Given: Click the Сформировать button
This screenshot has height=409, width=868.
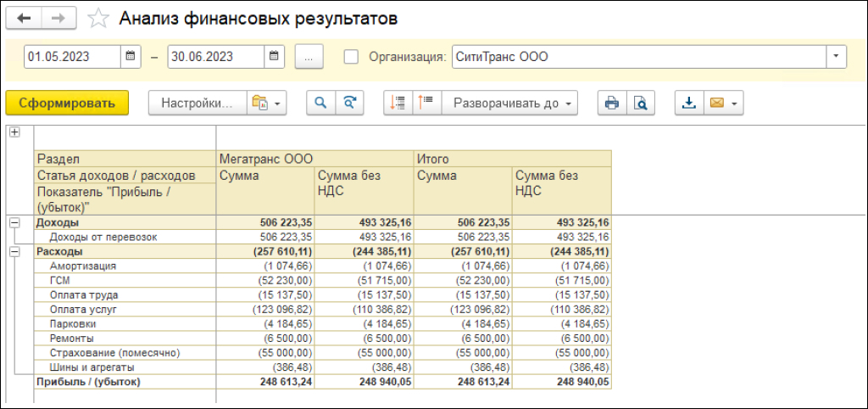Looking at the screenshot, I should click(x=67, y=103).
